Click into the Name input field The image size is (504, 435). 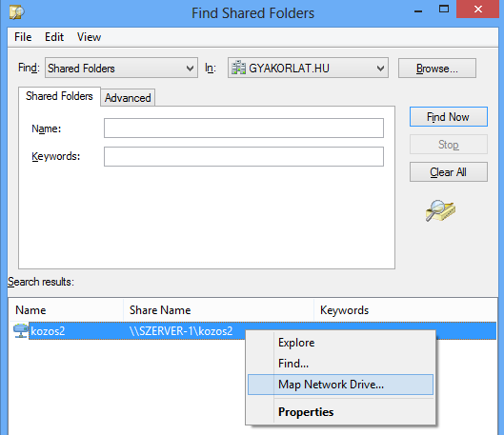coord(244,129)
